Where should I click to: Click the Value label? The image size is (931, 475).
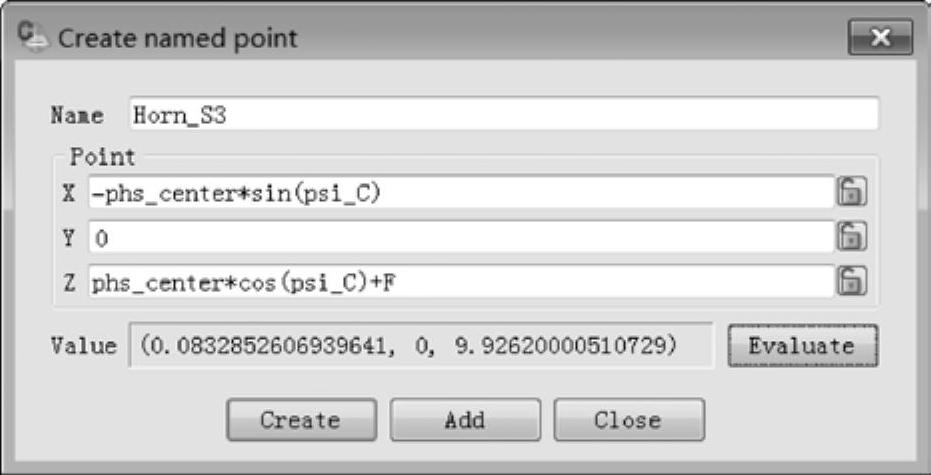click(x=84, y=346)
